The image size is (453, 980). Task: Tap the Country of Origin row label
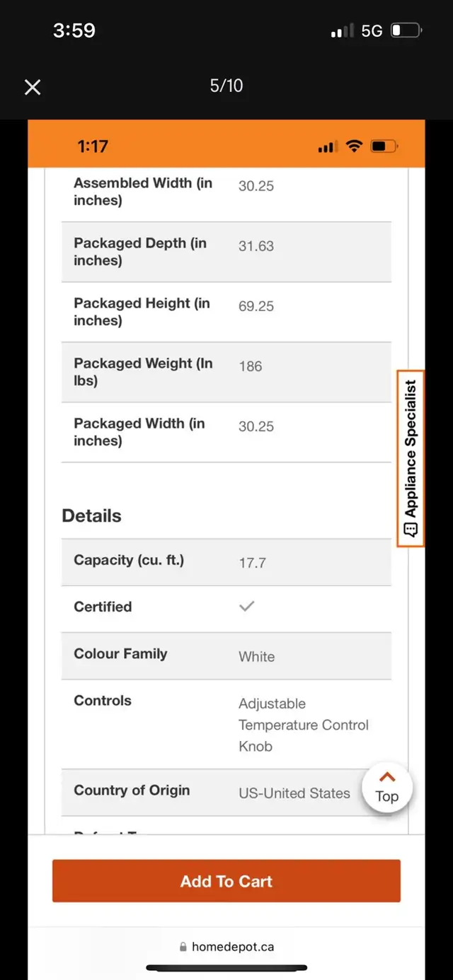coord(132,791)
